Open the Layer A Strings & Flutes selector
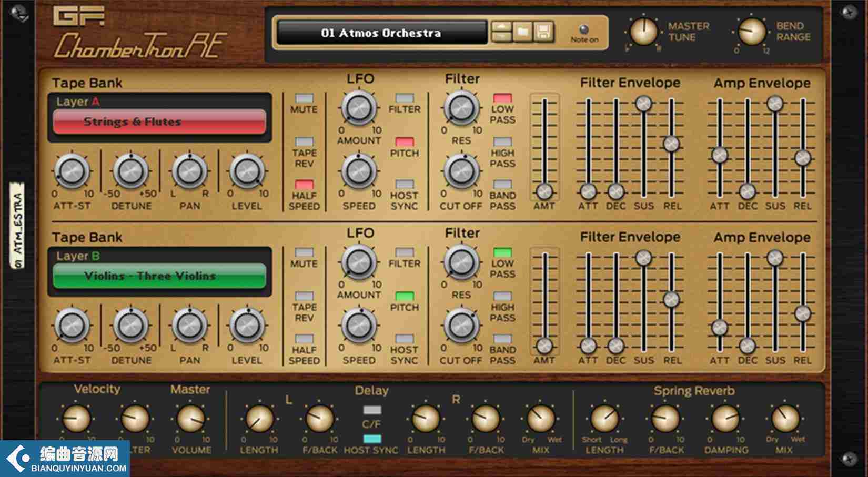Viewport: 868px width, 477px height. tap(159, 122)
